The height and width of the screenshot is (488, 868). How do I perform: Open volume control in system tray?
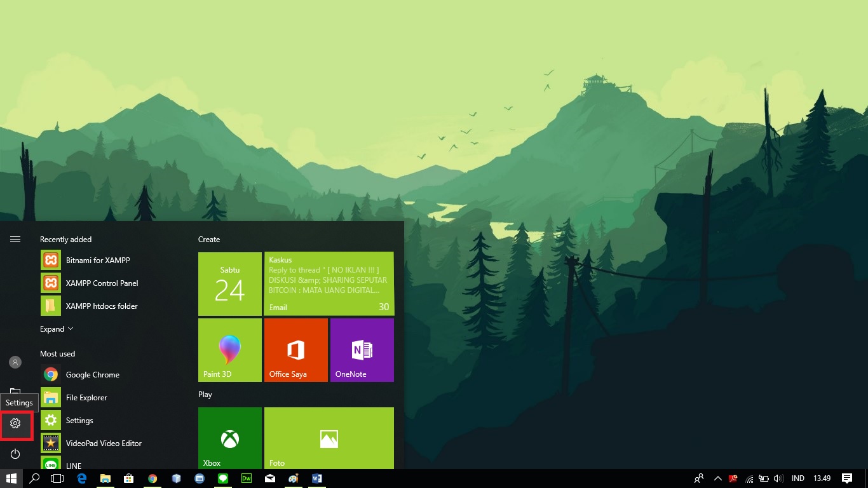pyautogui.click(x=778, y=478)
